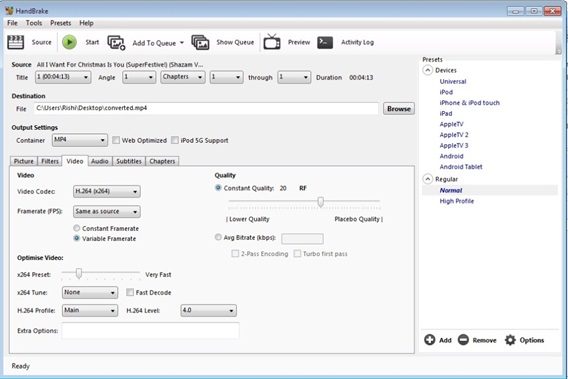Open the Add To Queue dropdown arrow
This screenshot has height=379, width=568.
182,43
